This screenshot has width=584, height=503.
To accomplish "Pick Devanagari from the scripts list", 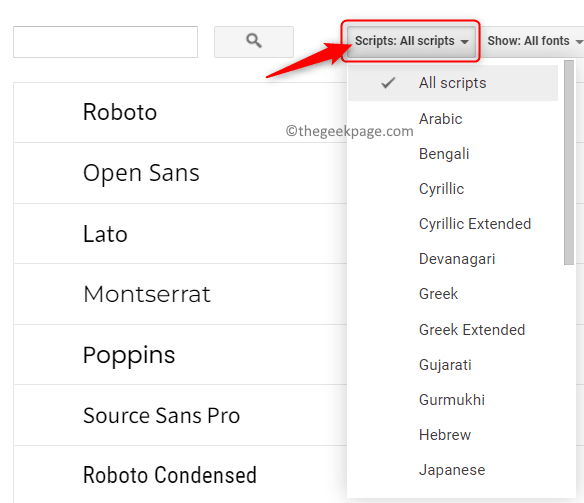I will click(453, 259).
